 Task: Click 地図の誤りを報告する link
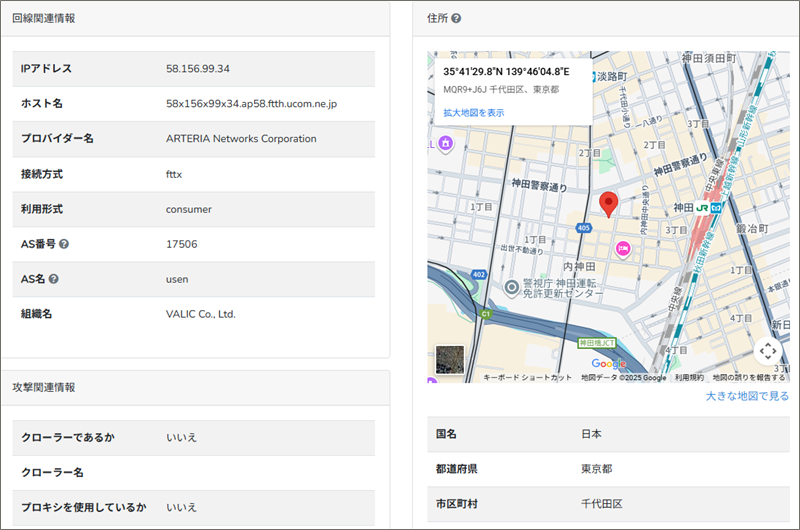click(748, 378)
